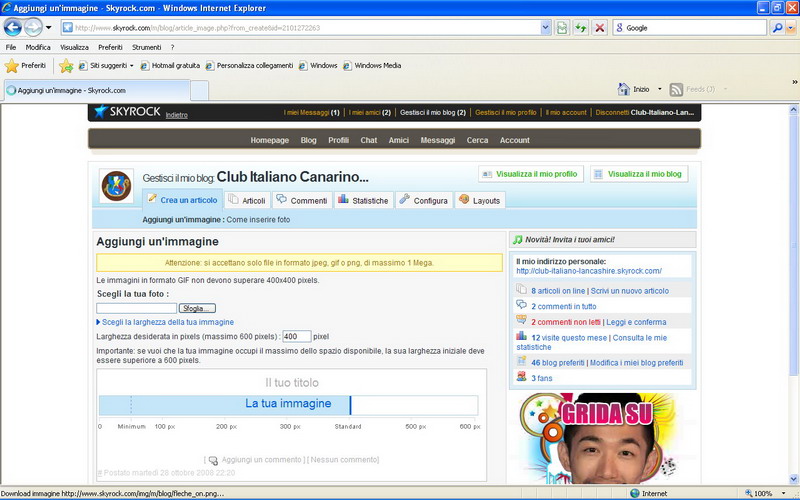Click the club avatar thumbnail
The height and width of the screenshot is (500, 800).
[x=116, y=186]
